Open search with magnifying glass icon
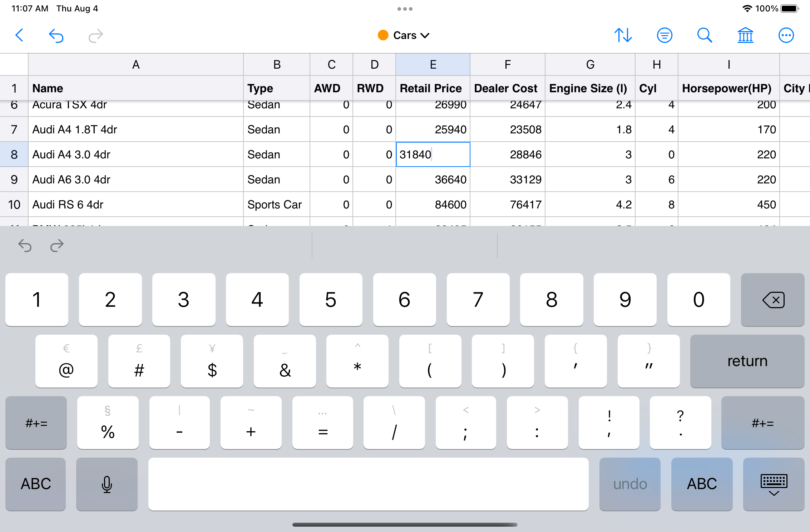 pyautogui.click(x=705, y=35)
